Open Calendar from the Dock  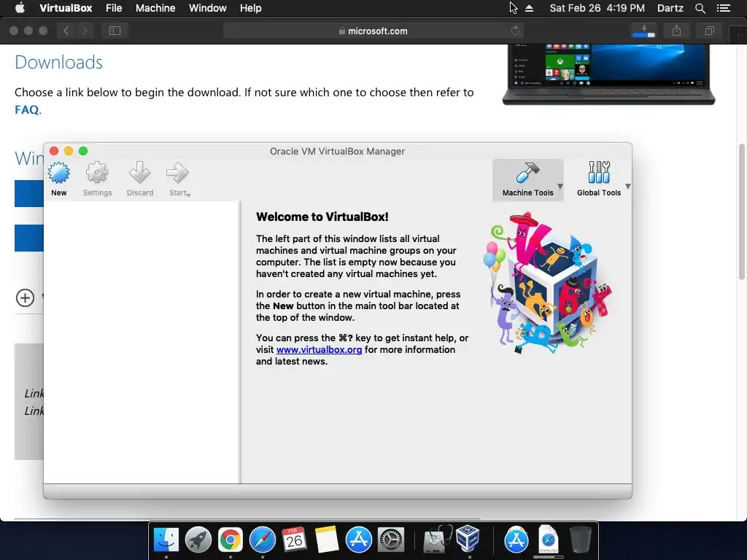(x=294, y=540)
